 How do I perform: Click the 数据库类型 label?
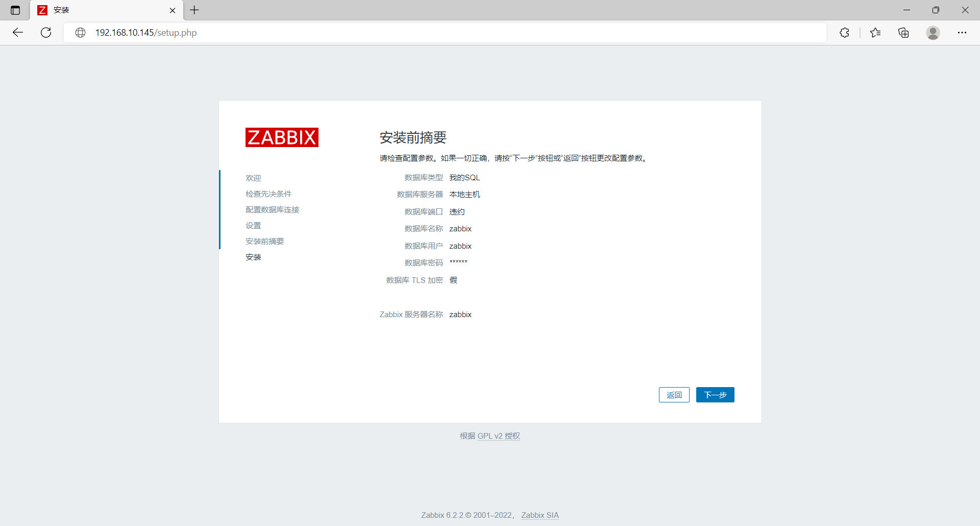(424, 178)
